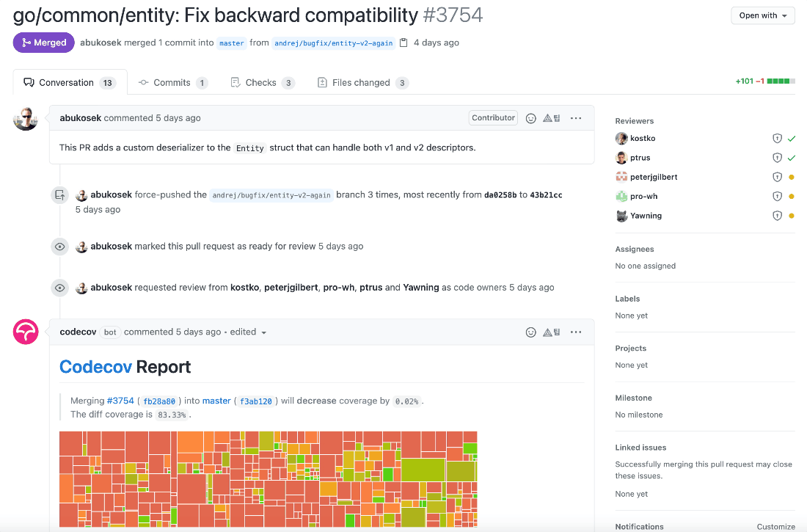Click the codecov username link
The image size is (807, 532).
pos(78,332)
